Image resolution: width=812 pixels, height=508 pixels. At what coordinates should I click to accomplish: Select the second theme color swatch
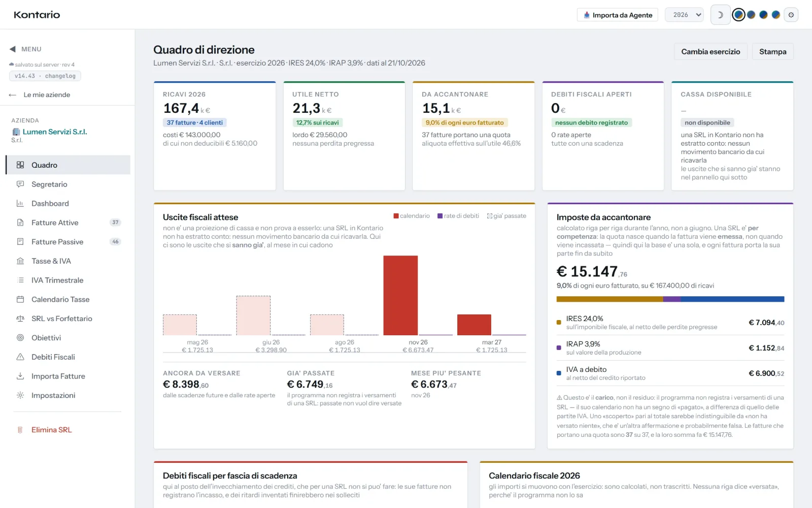[x=751, y=15]
